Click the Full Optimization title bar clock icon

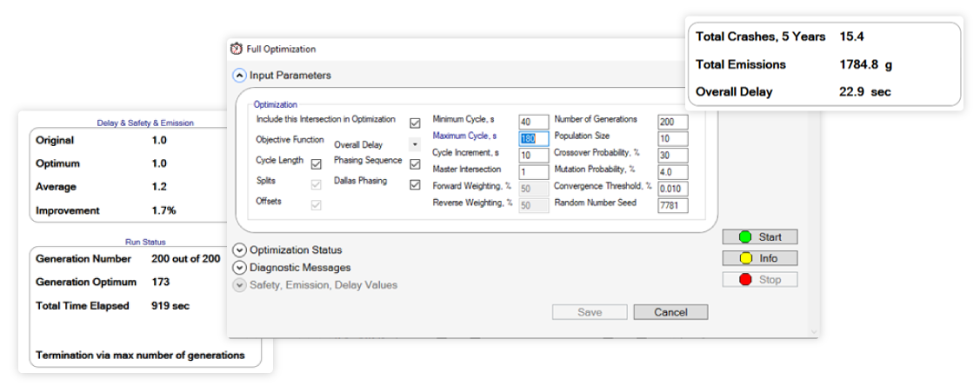(x=237, y=49)
